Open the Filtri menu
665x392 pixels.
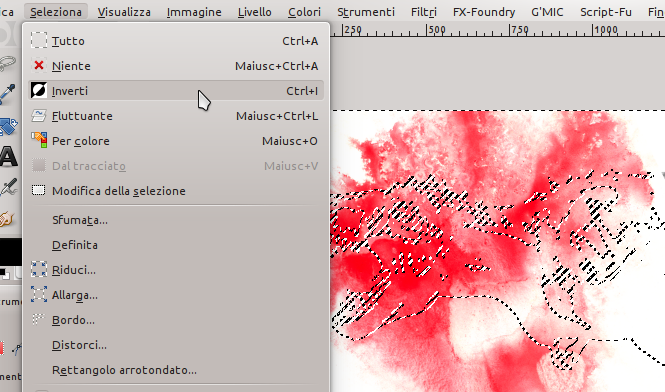pyautogui.click(x=424, y=12)
